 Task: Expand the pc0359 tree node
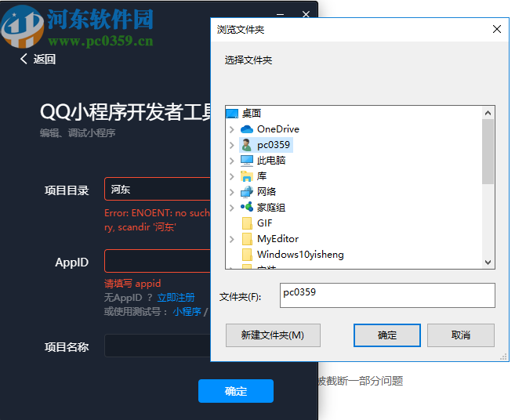[231, 145]
